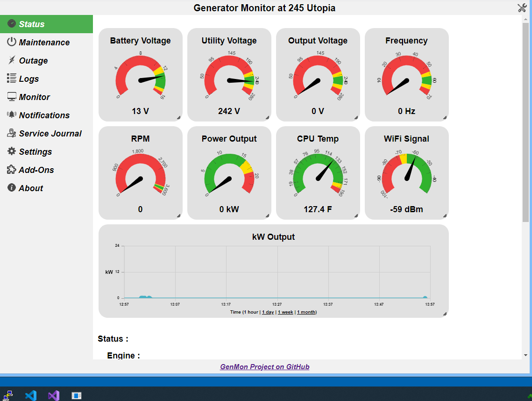Image resolution: width=532 pixels, height=401 pixels.
Task: Click the Engine : status heading
Action: tap(123, 356)
